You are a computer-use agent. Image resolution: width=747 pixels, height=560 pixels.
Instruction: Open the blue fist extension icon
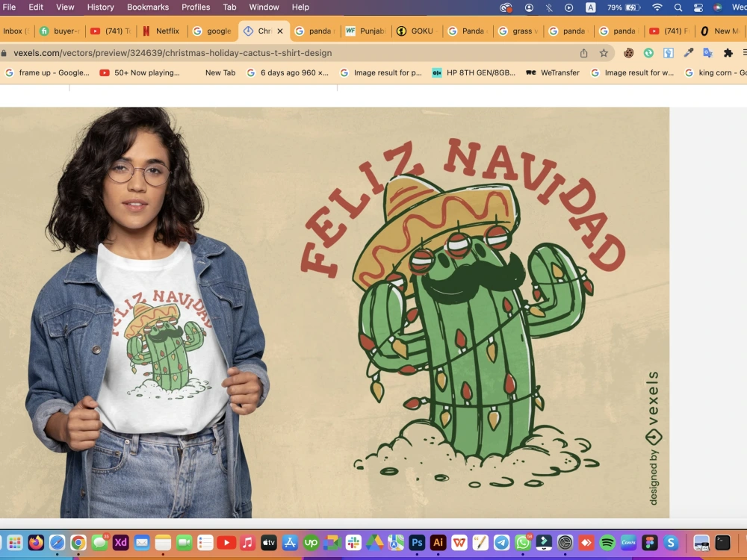669,53
